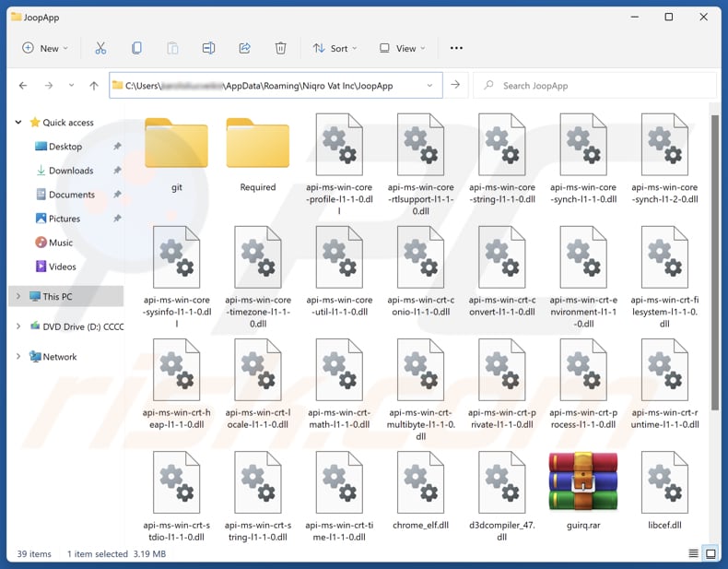Select api-ms-win-crt-locale-l1-1-0.dll file
The width and height of the screenshot is (728, 569).
pyautogui.click(x=258, y=385)
